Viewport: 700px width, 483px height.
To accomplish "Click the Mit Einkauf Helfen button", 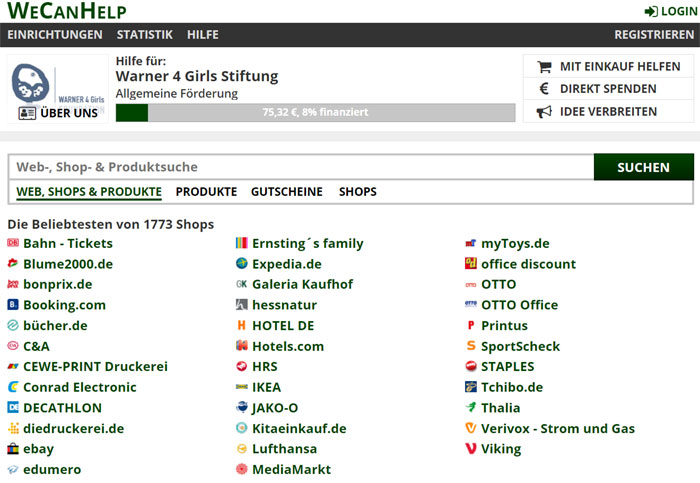I will 608,67.
